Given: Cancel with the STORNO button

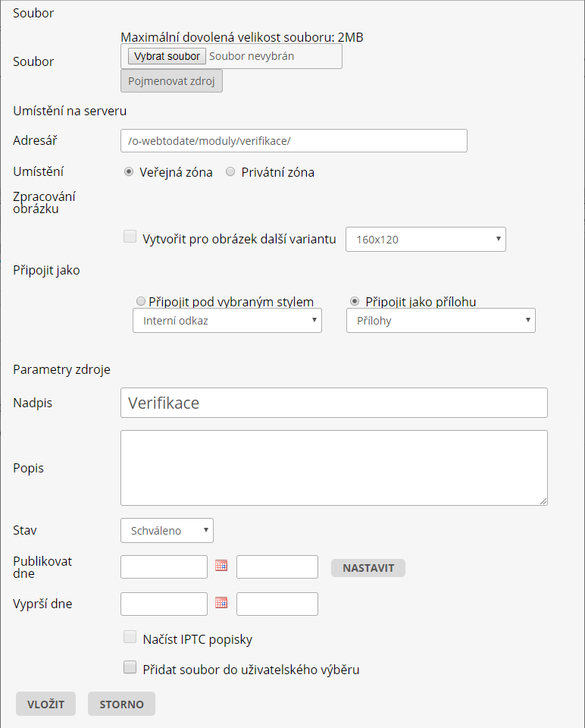Looking at the screenshot, I should click(121, 704).
